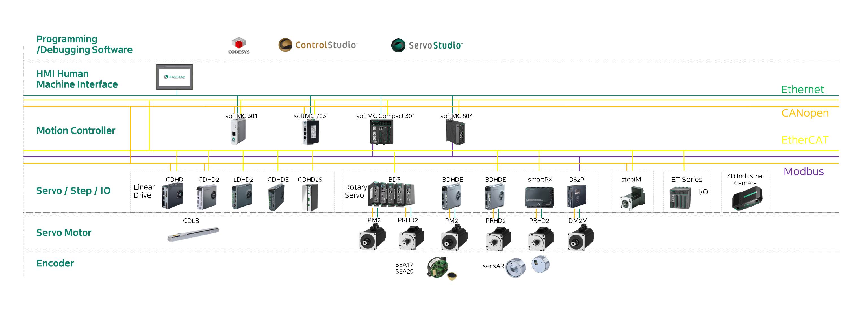Select the CDHD2 drive image
The image size is (868, 315).
click(207, 196)
